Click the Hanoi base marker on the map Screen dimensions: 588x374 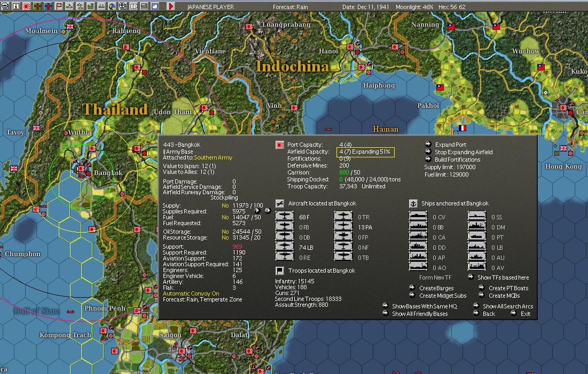click(x=350, y=47)
